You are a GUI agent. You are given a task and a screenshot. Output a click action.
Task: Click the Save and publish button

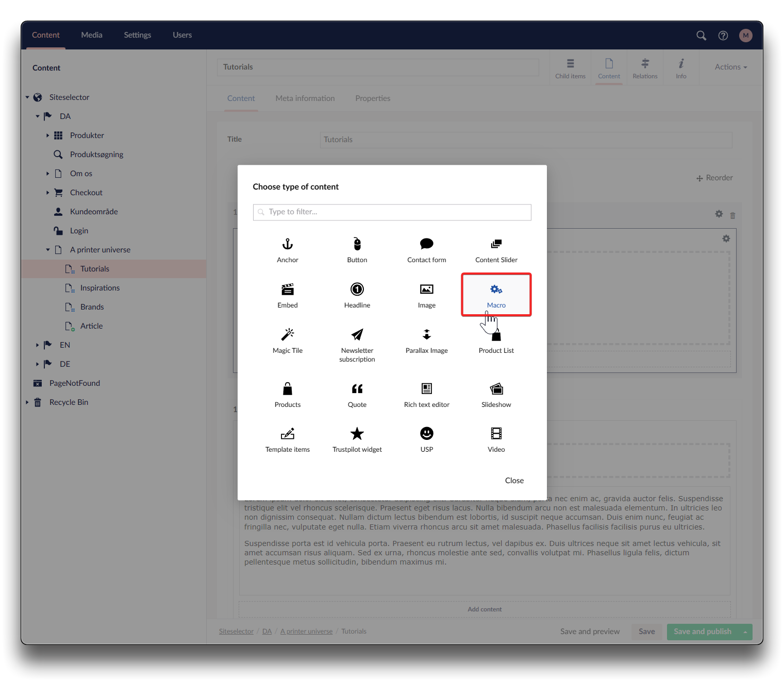pos(702,632)
